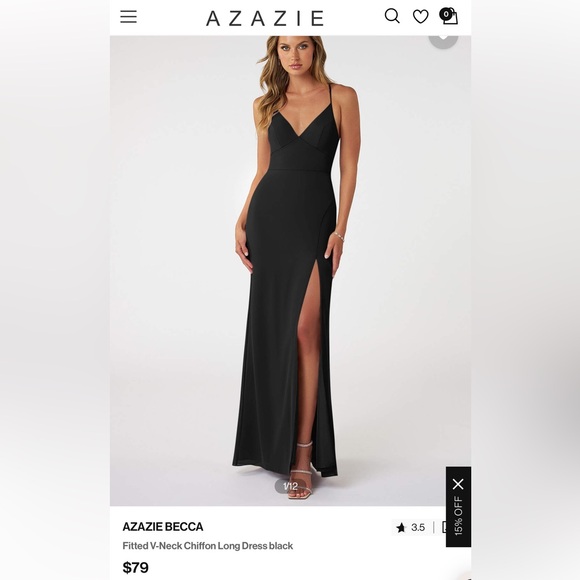Click the cart count badge showing 0
The width and height of the screenshot is (580, 580).
click(446, 14)
